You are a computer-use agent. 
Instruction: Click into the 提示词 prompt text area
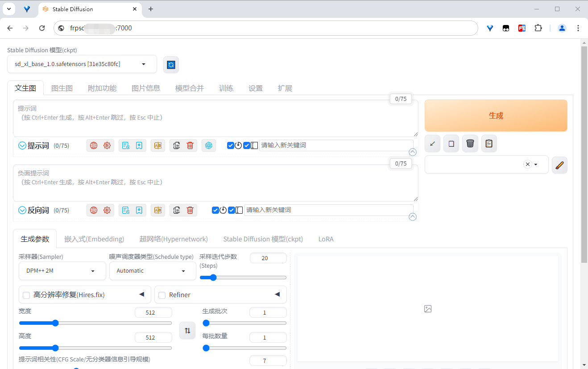tap(215, 118)
